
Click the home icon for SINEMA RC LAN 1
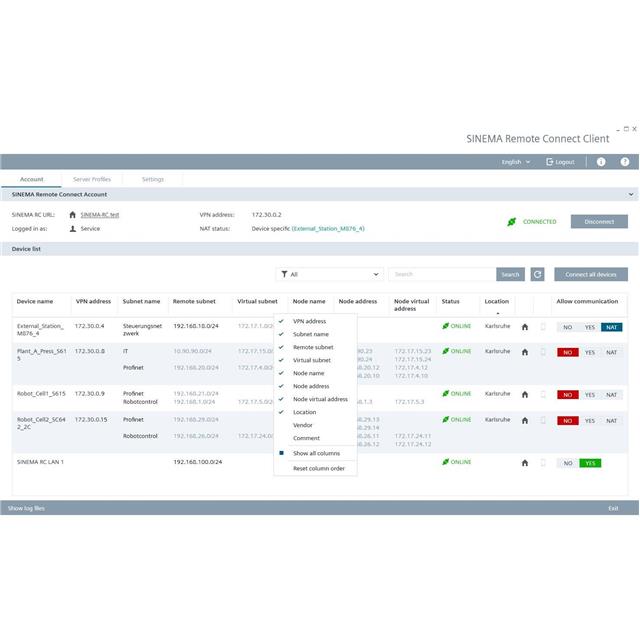(x=524, y=463)
